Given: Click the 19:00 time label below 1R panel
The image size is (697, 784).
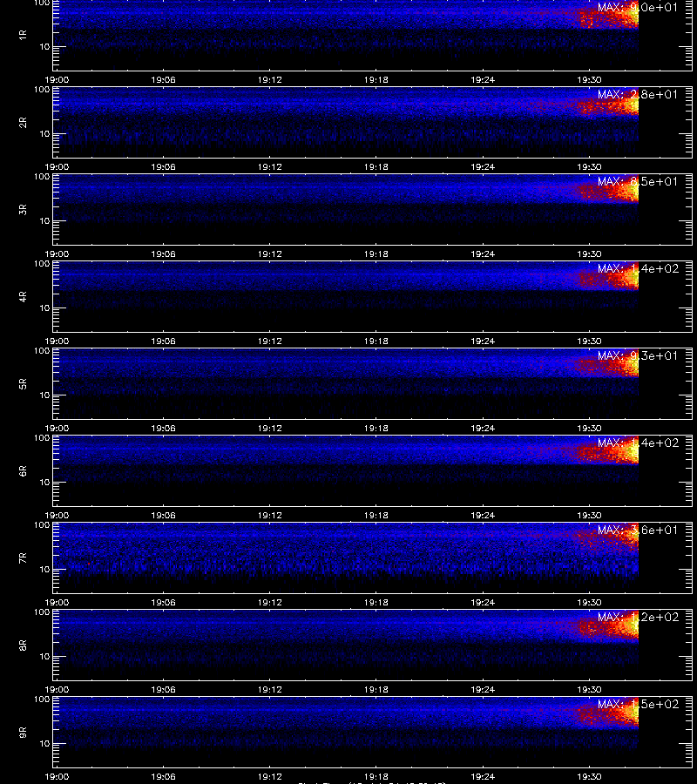Looking at the screenshot, I should pyautogui.click(x=57, y=79).
